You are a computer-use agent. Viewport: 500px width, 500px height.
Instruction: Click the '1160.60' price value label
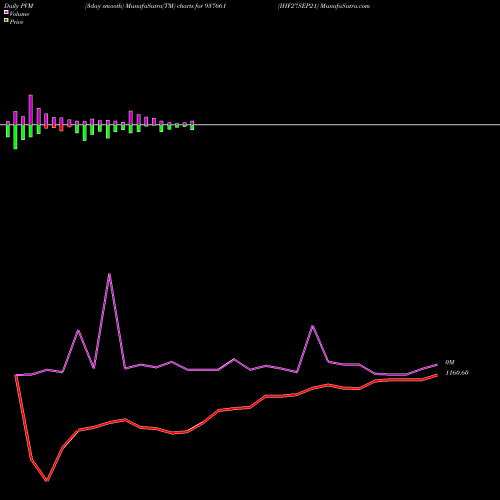click(x=457, y=373)
